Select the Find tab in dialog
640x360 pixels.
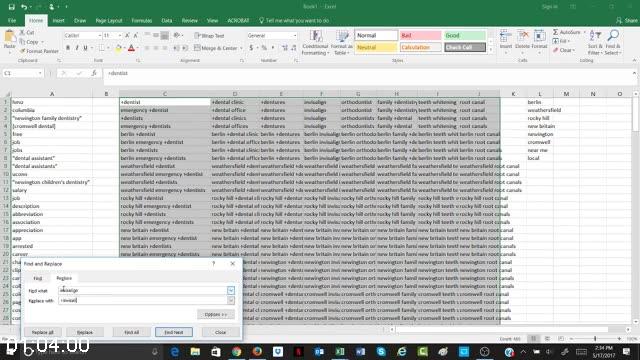38,278
